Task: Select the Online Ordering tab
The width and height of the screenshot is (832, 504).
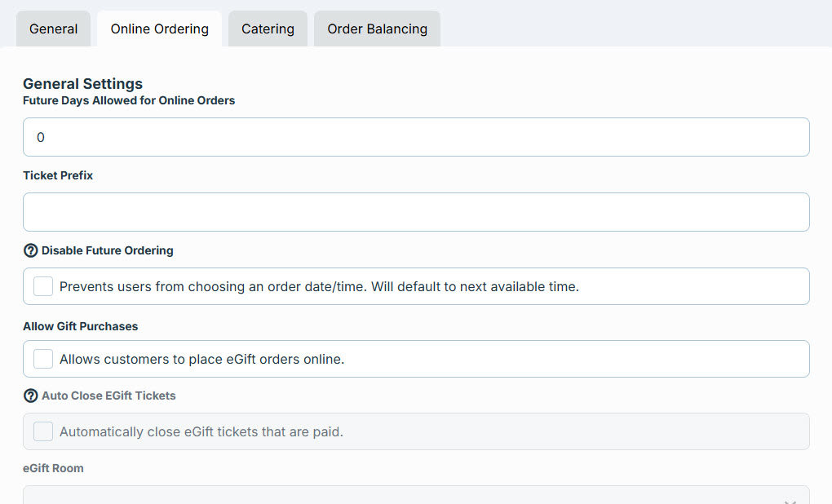Action: [x=159, y=29]
